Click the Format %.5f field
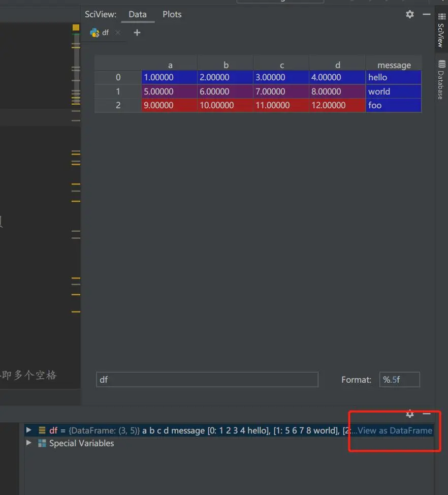This screenshot has height=495, width=448. (399, 379)
